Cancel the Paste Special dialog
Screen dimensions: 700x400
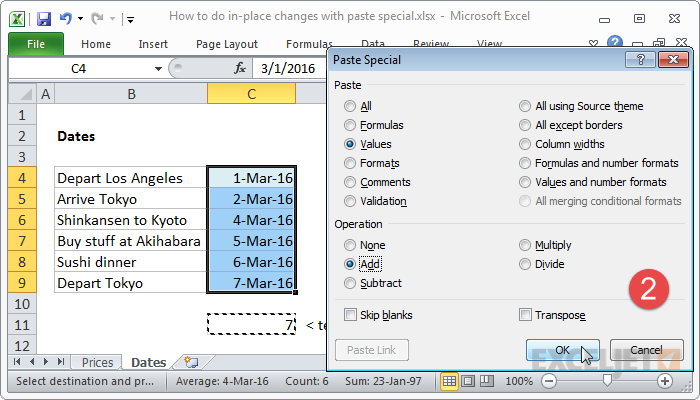646,350
